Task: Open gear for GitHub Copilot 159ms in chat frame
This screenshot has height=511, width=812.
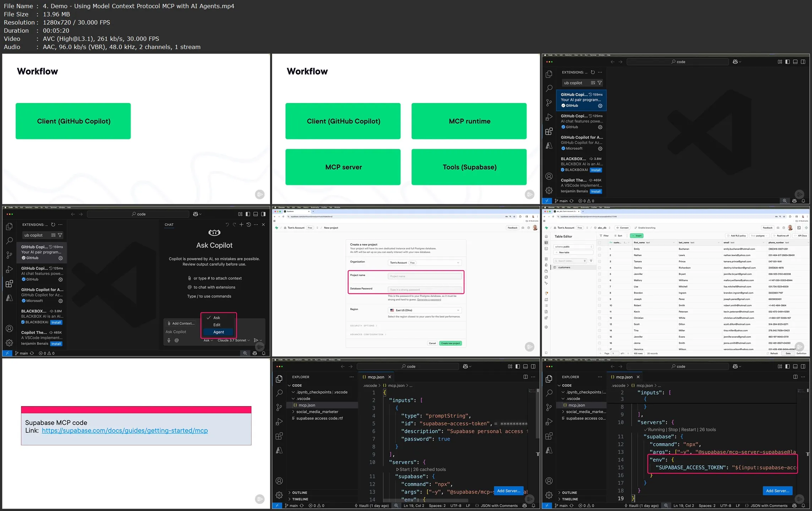Action: (x=60, y=258)
